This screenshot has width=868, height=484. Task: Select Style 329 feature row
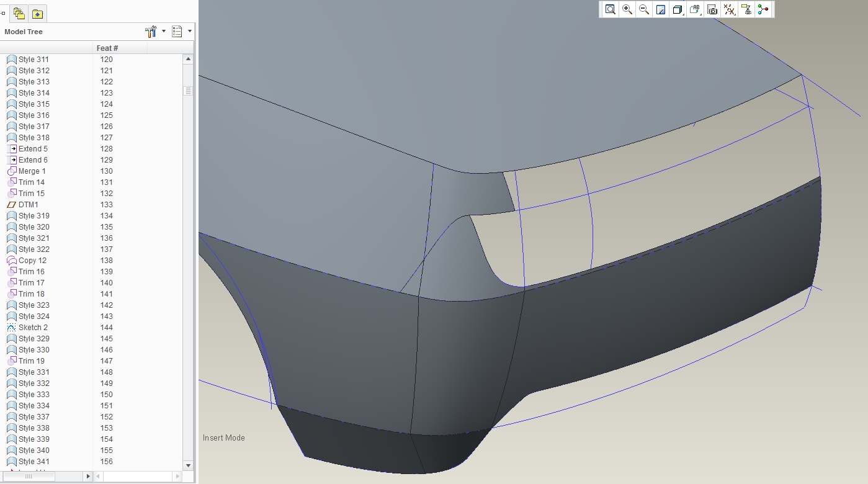[x=34, y=339]
